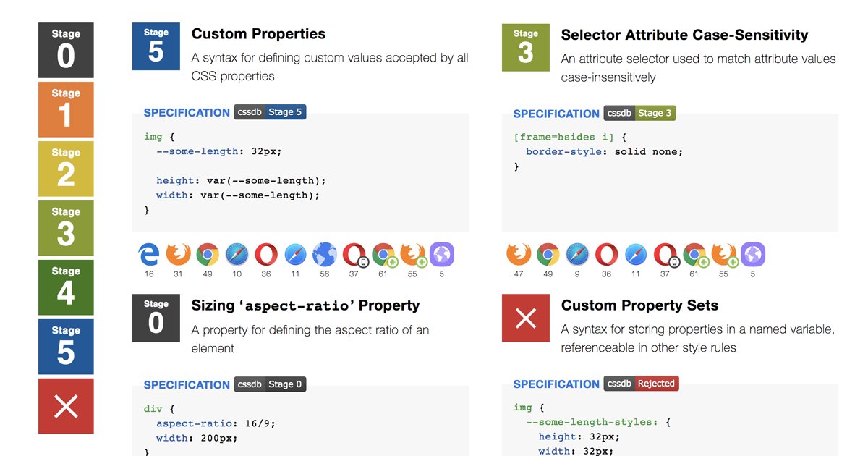868x456 pixels.
Task: Open SPECIFICATION link for aspect-ratio property
Action: (x=187, y=384)
